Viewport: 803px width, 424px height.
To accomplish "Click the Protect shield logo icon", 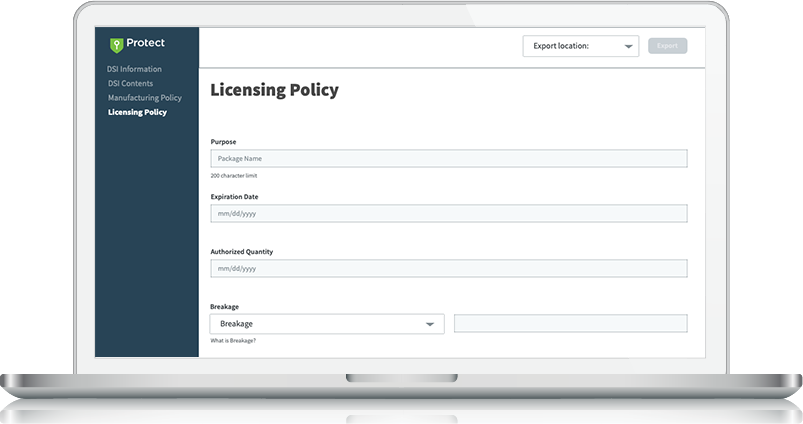I will (x=117, y=45).
